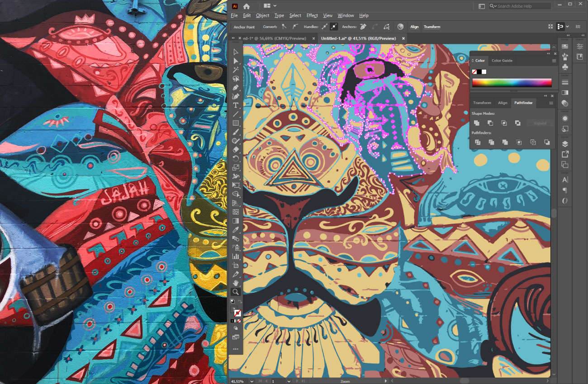Open the Layers panel icon
The image size is (588, 384).
click(x=564, y=143)
